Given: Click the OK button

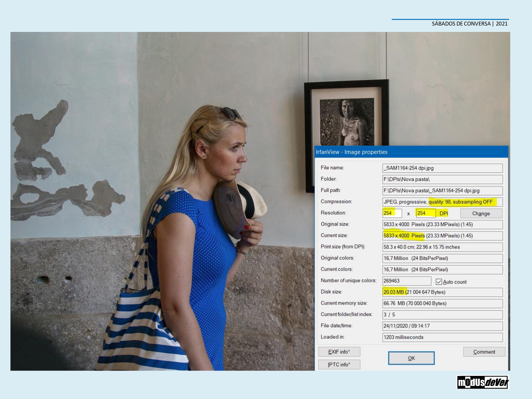Looking at the screenshot, I should [x=411, y=358].
